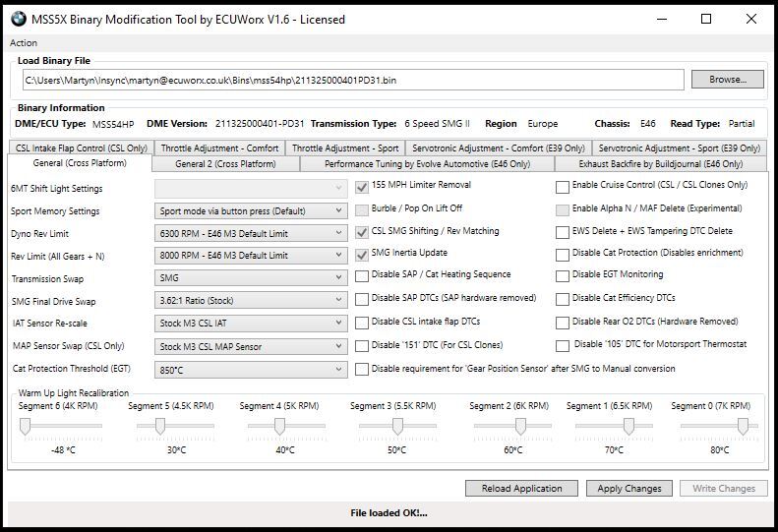
Task: Open the Action menu
Action: click(x=24, y=43)
